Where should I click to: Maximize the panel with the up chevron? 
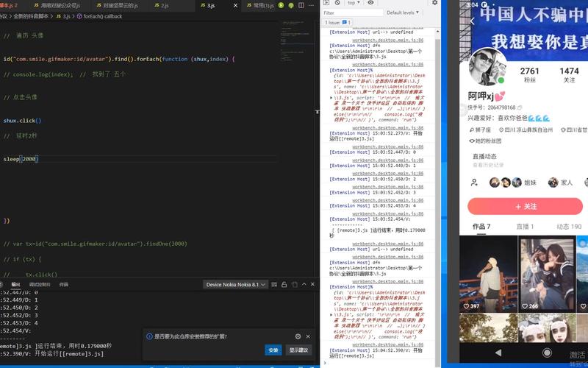click(x=304, y=285)
